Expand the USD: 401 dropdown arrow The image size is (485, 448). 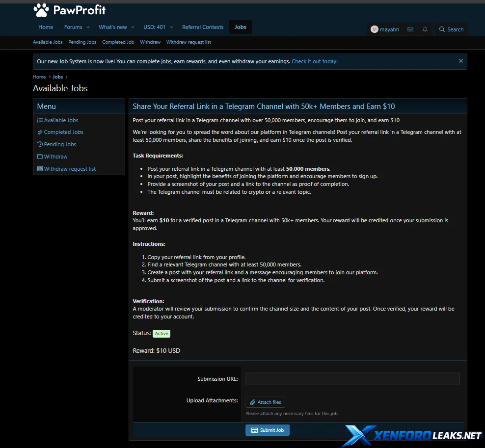(171, 27)
